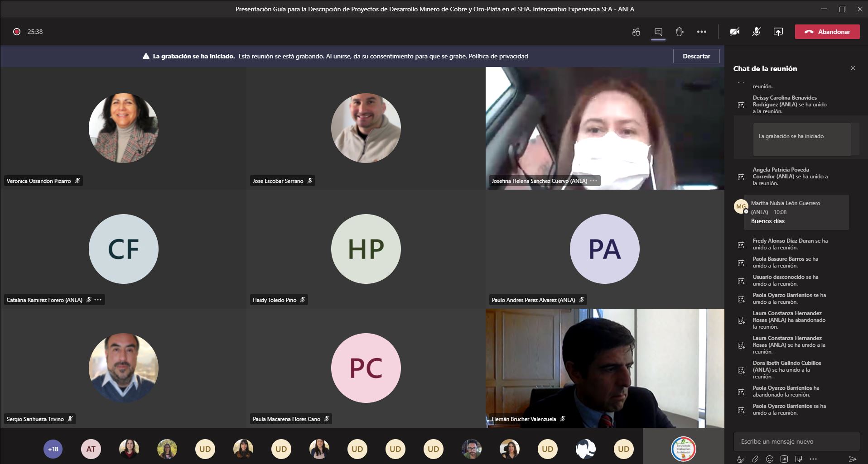Image resolution: width=868 pixels, height=464 pixels.
Task: Open more options for Josefina Helena Sanchez
Action: tap(593, 181)
